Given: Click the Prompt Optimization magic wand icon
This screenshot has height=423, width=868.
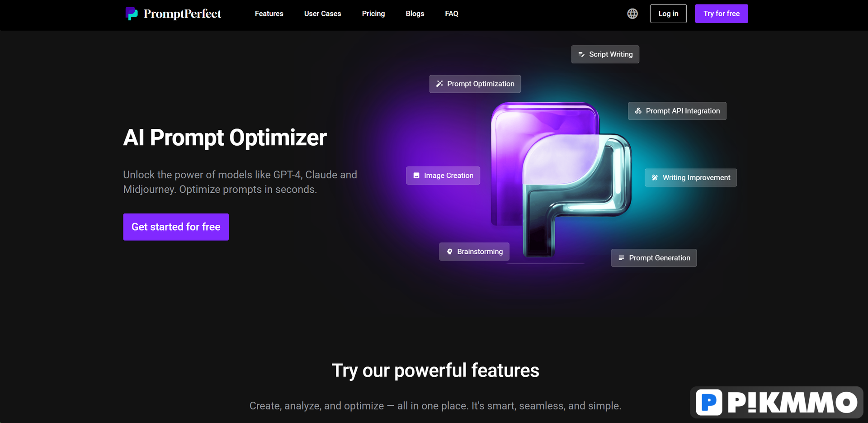Looking at the screenshot, I should point(439,84).
